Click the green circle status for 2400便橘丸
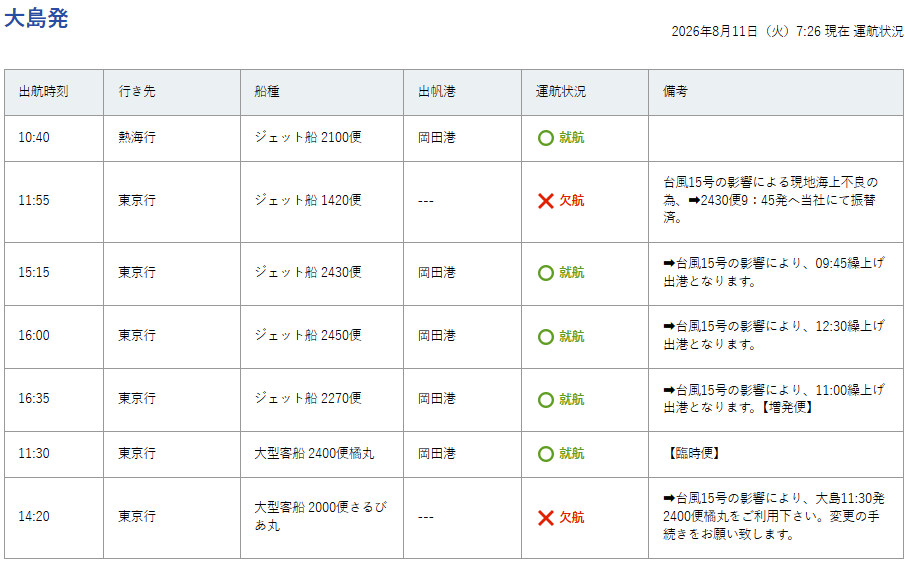 (545, 454)
